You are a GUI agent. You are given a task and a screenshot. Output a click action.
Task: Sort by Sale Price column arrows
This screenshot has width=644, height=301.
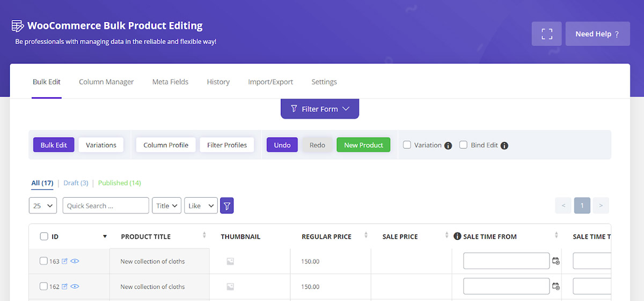tap(447, 235)
